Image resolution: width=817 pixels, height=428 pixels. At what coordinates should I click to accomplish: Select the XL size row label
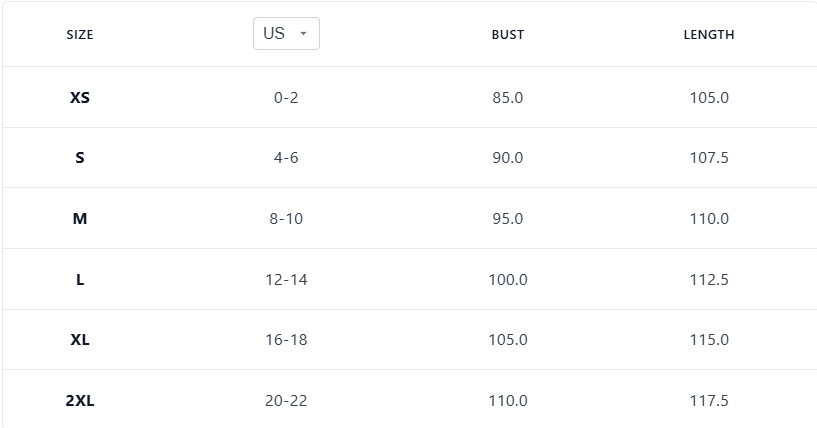click(x=80, y=340)
